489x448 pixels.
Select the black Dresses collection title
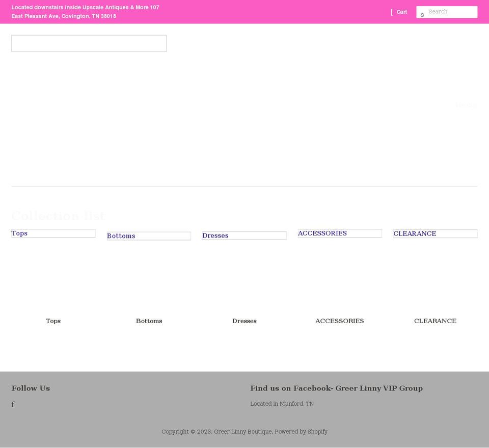click(x=244, y=321)
